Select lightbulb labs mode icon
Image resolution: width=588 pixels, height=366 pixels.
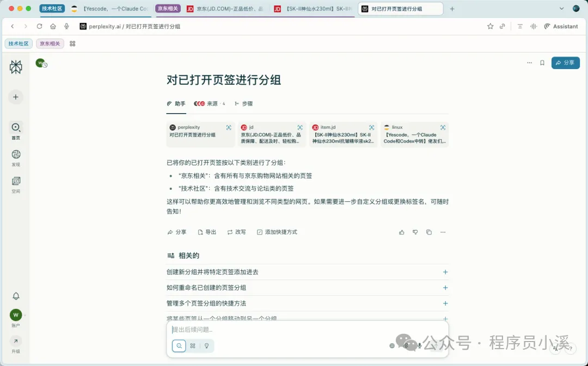[x=207, y=346]
